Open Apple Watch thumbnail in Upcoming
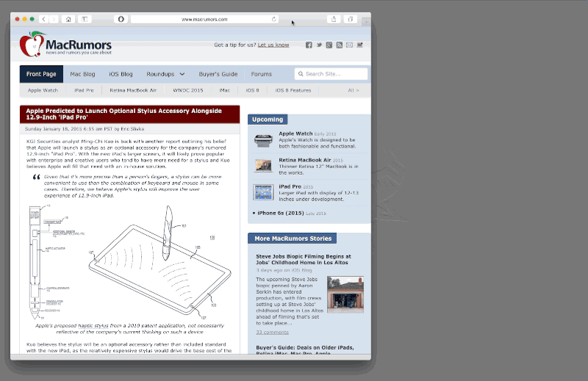This screenshot has width=588, height=381. (x=263, y=140)
